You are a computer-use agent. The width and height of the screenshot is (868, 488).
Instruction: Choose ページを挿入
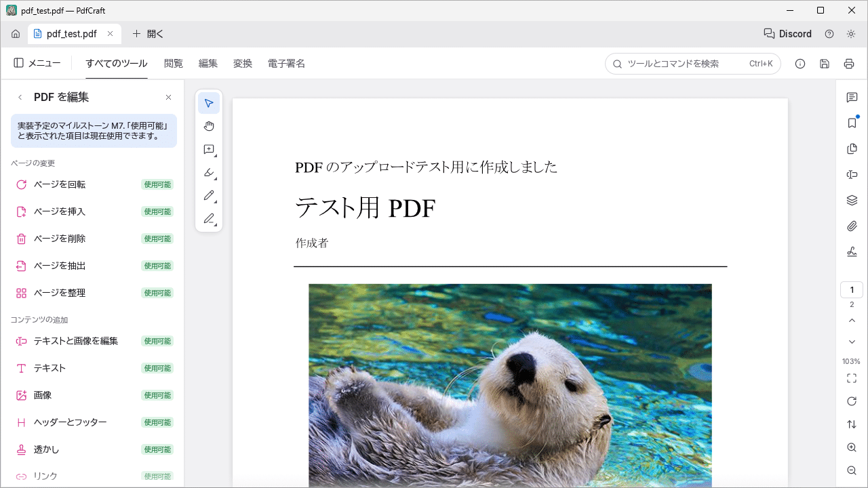click(x=92, y=211)
